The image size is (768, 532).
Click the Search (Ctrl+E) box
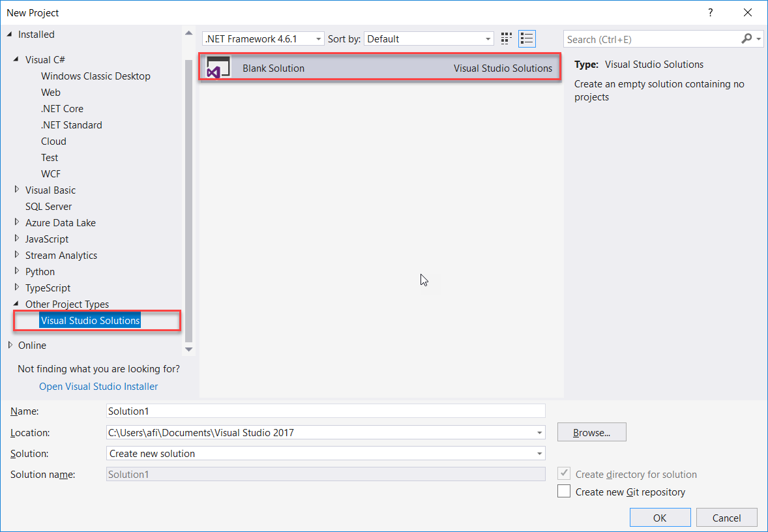pos(652,39)
